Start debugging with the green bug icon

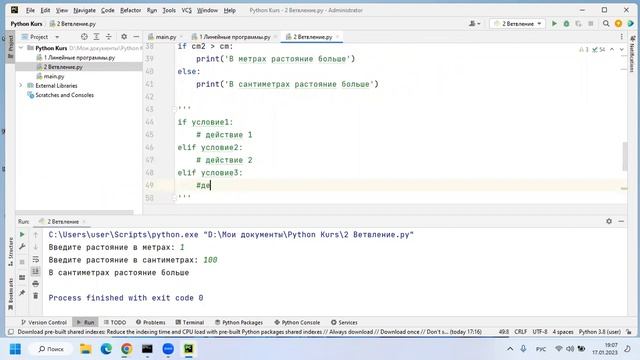pyautogui.click(x=566, y=24)
